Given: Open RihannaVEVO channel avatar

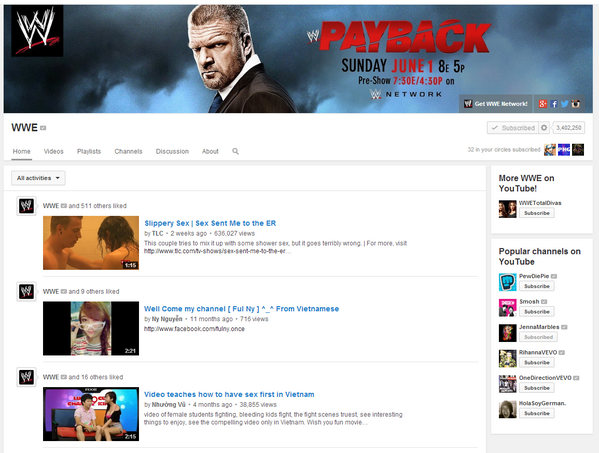Looking at the screenshot, I should (508, 358).
